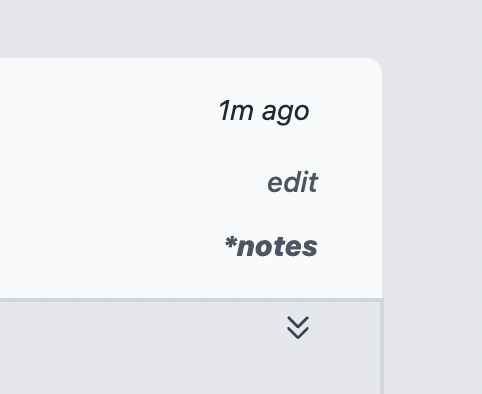View notes for this entry

click(x=271, y=247)
